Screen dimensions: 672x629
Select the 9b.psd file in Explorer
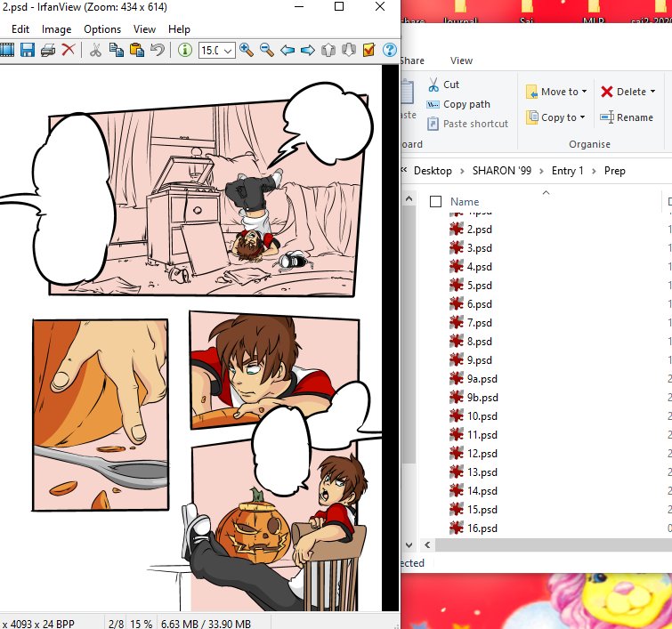pos(474,398)
